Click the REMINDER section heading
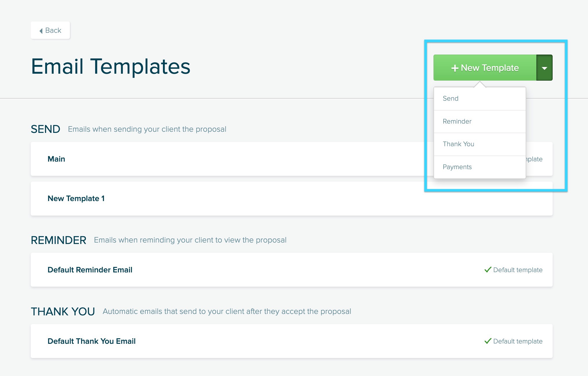The height and width of the screenshot is (376, 588). point(59,240)
